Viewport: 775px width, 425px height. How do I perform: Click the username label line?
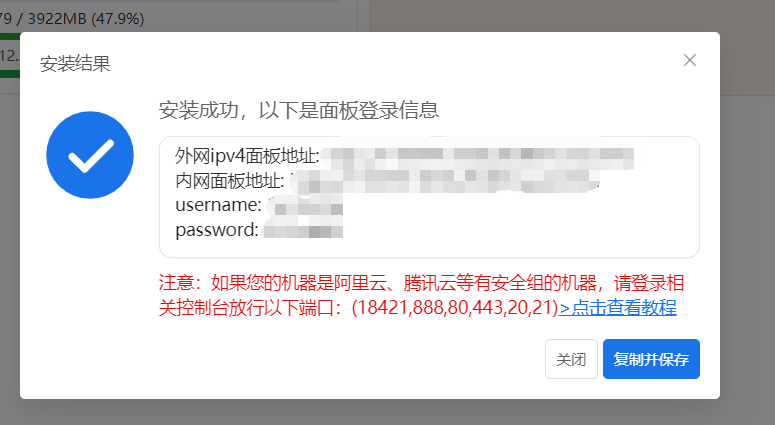tap(218, 205)
